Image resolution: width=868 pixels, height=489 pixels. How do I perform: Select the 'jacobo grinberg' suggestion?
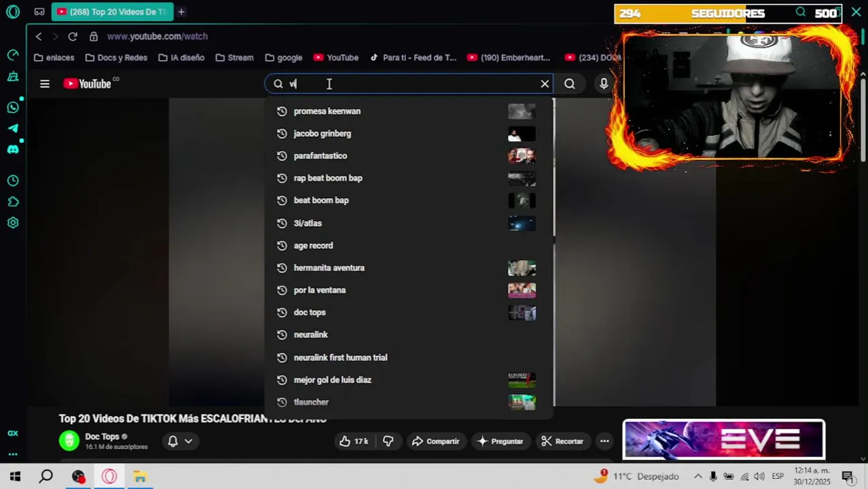409,133
